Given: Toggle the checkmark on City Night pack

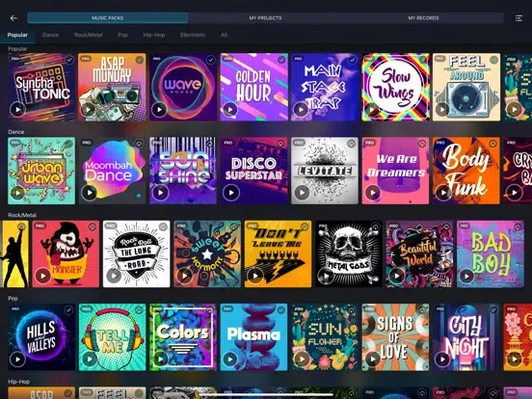Looking at the screenshot, I should point(493,309).
